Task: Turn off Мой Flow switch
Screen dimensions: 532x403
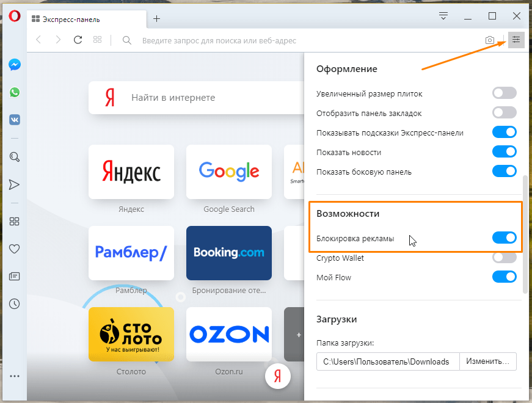Action: tap(504, 277)
